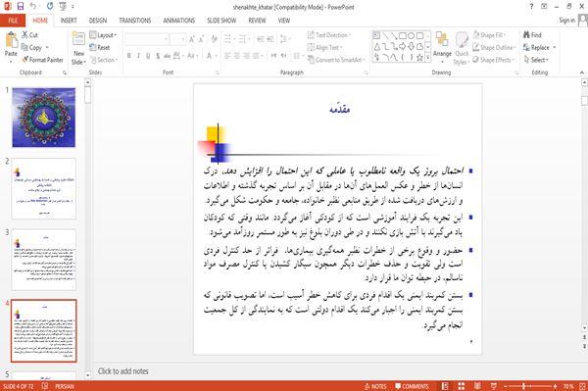Screen dimensions: 588x391
Task: Click zoom out minus button
Action: point(505,386)
